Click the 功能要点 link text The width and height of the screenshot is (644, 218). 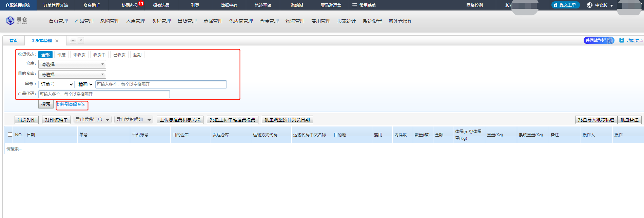click(635, 41)
